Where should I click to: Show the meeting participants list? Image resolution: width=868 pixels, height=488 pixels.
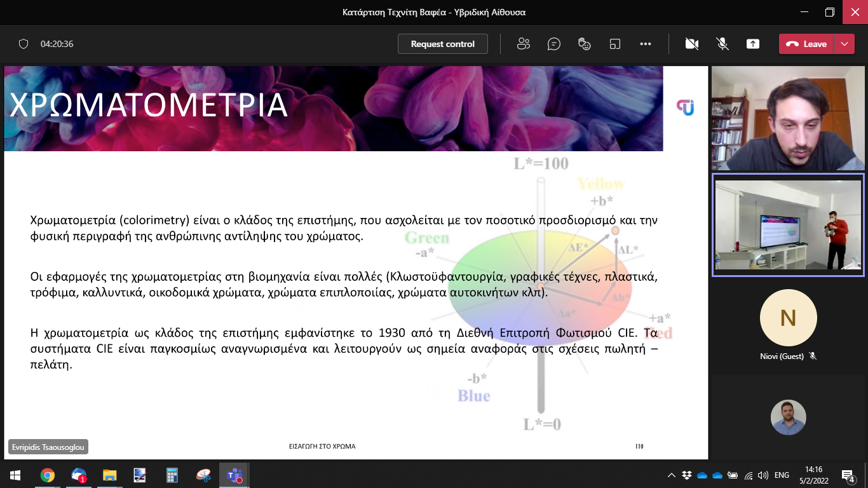524,44
